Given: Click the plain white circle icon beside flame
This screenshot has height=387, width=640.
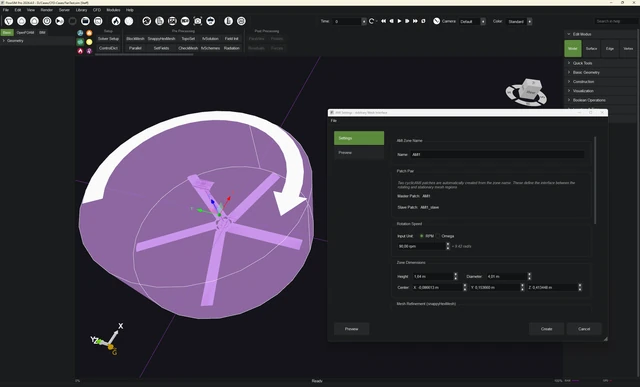Looking at the screenshot, I should (129, 21).
